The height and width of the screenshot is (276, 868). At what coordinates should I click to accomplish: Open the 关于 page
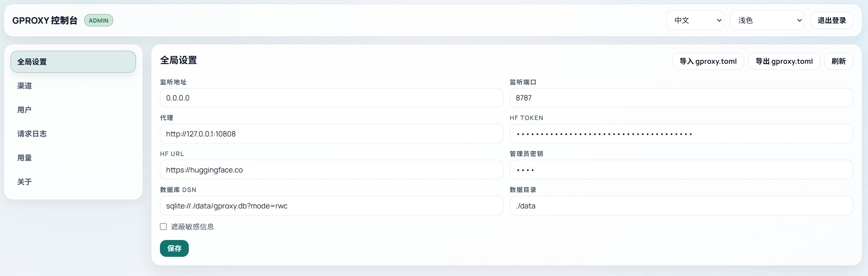(x=25, y=182)
